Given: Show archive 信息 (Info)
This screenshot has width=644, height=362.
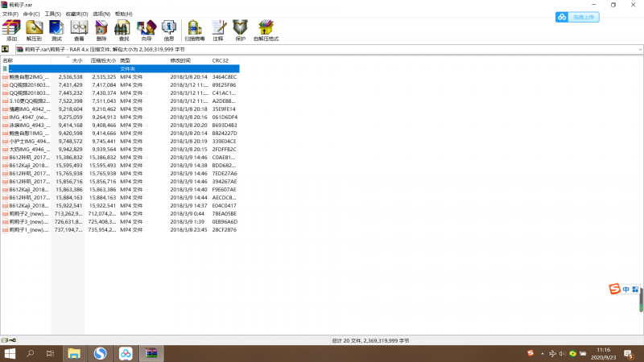Looking at the screenshot, I should [x=169, y=31].
